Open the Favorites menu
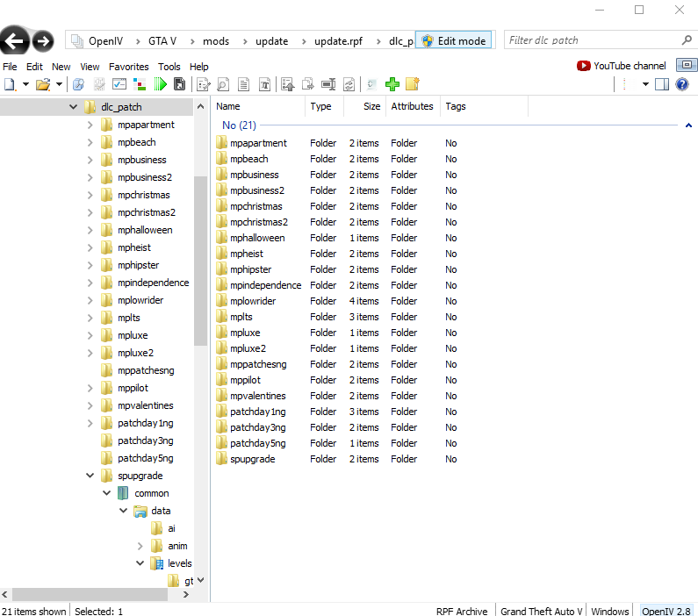Image resolution: width=698 pixels, height=616 pixels. click(129, 67)
